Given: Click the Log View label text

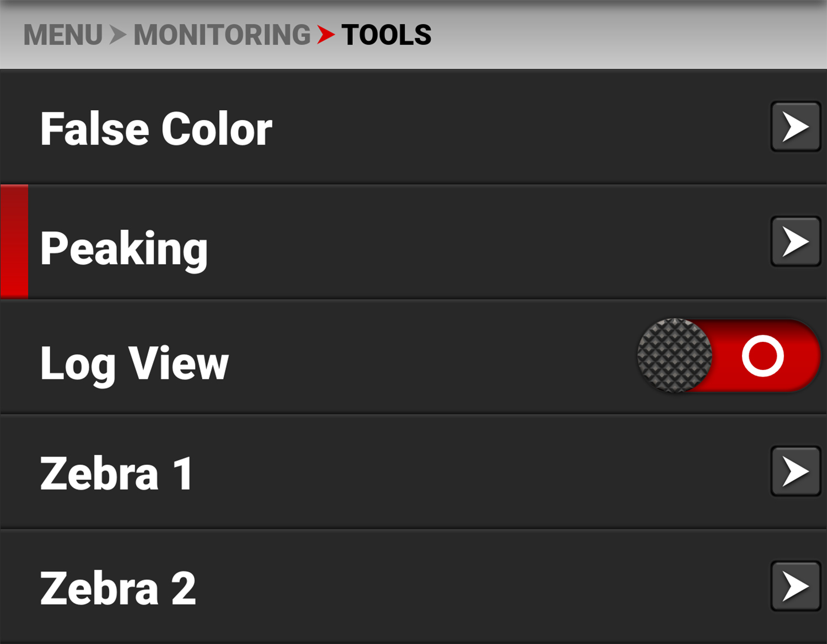Looking at the screenshot, I should coord(134,363).
